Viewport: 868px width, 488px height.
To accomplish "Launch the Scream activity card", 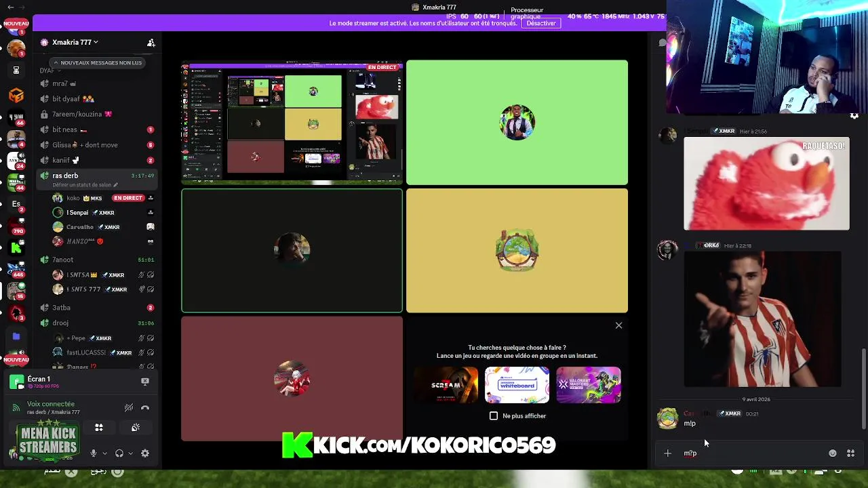I will (x=446, y=385).
